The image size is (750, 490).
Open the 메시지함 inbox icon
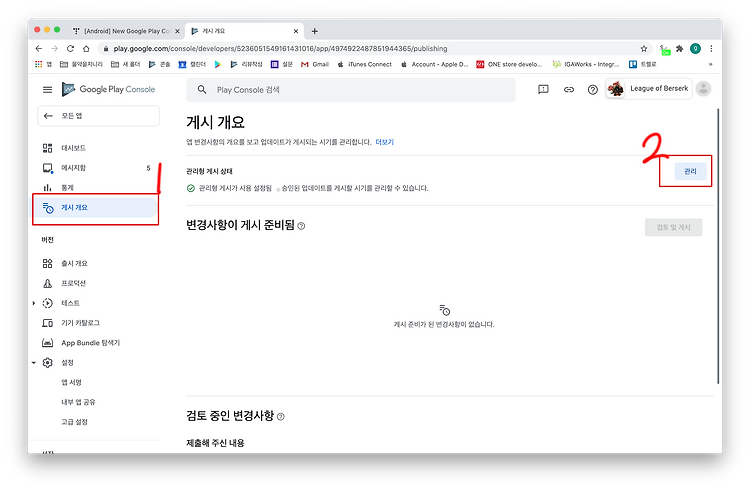pos(48,168)
